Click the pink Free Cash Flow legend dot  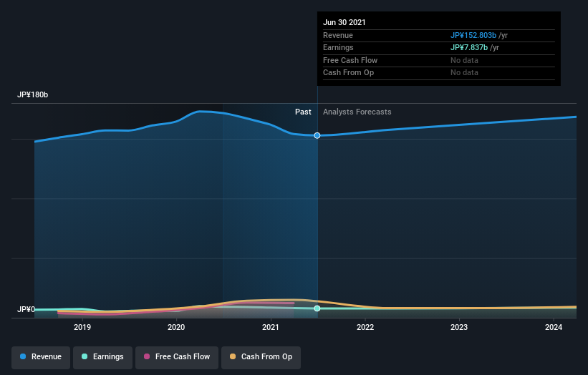(x=147, y=356)
